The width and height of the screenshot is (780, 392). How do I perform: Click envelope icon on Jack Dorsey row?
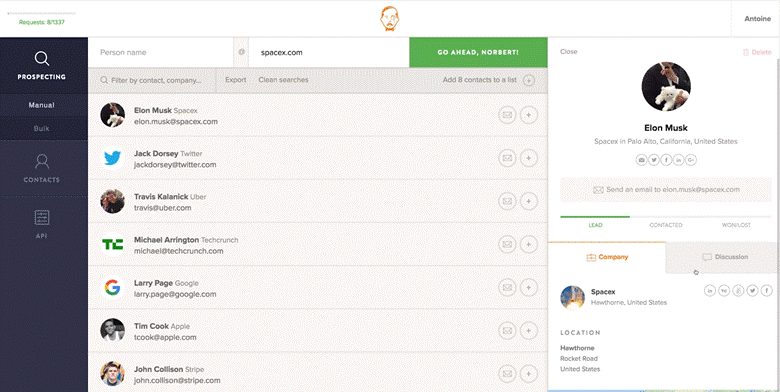click(x=507, y=159)
